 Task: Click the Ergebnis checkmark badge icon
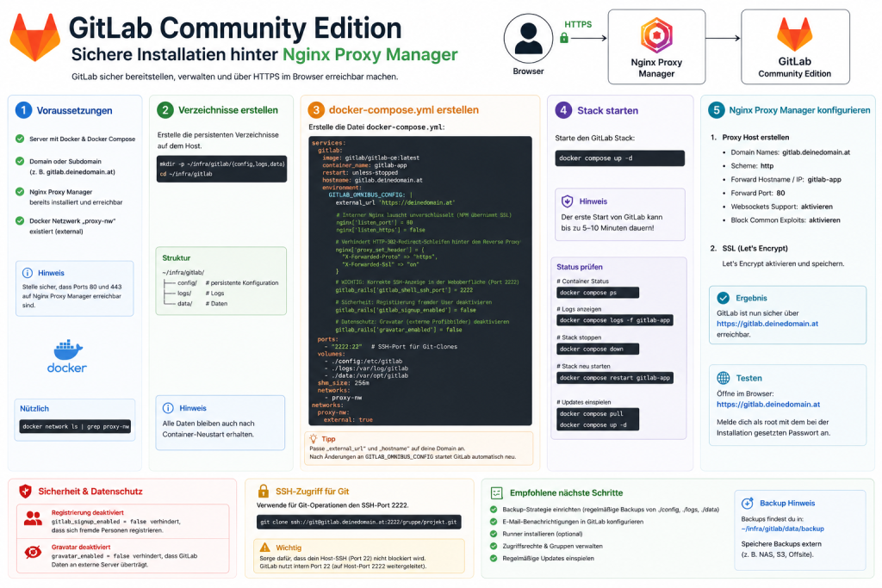tap(724, 298)
